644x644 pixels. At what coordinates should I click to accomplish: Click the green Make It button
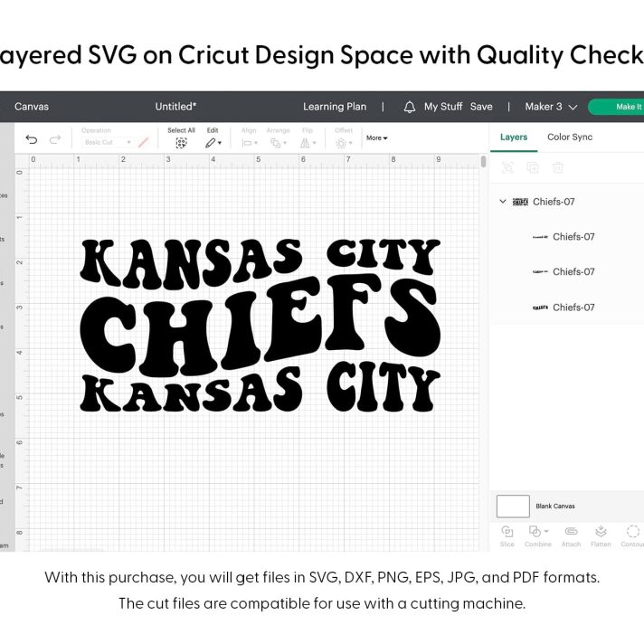pyautogui.click(x=616, y=107)
